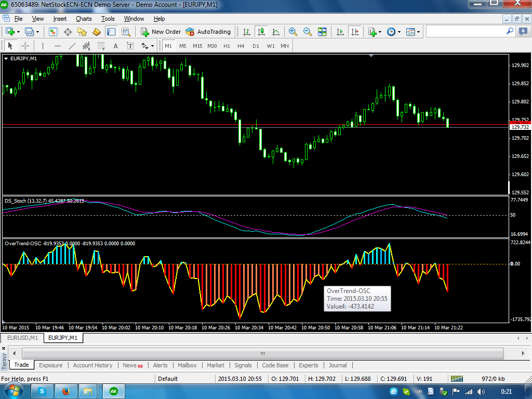Click the search input field
The height and width of the screenshot is (399, 532).
(x=465, y=32)
